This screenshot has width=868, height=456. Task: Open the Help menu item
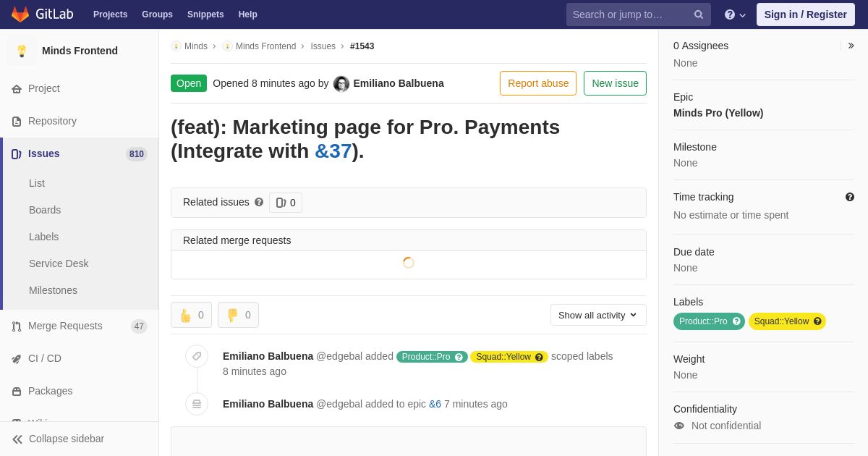click(x=248, y=14)
